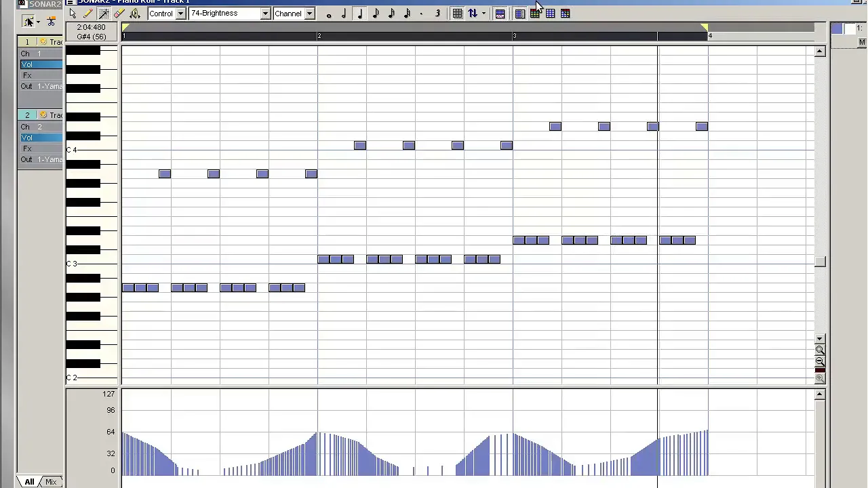This screenshot has height=488, width=868.
Task: Click the track view select tool icon
Action: click(28, 22)
